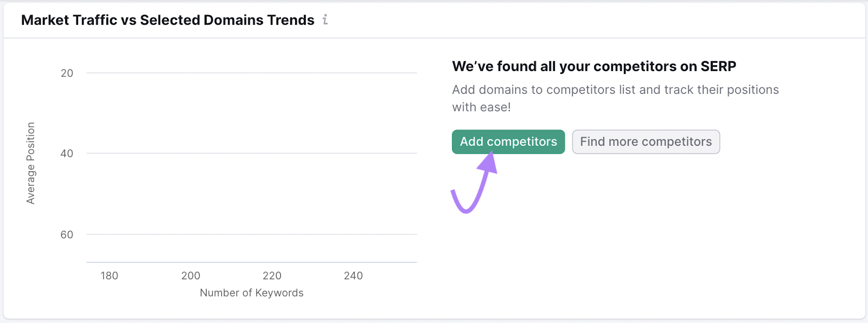868x323 pixels.
Task: Click the info icon beside the widget title
Action: point(325,20)
